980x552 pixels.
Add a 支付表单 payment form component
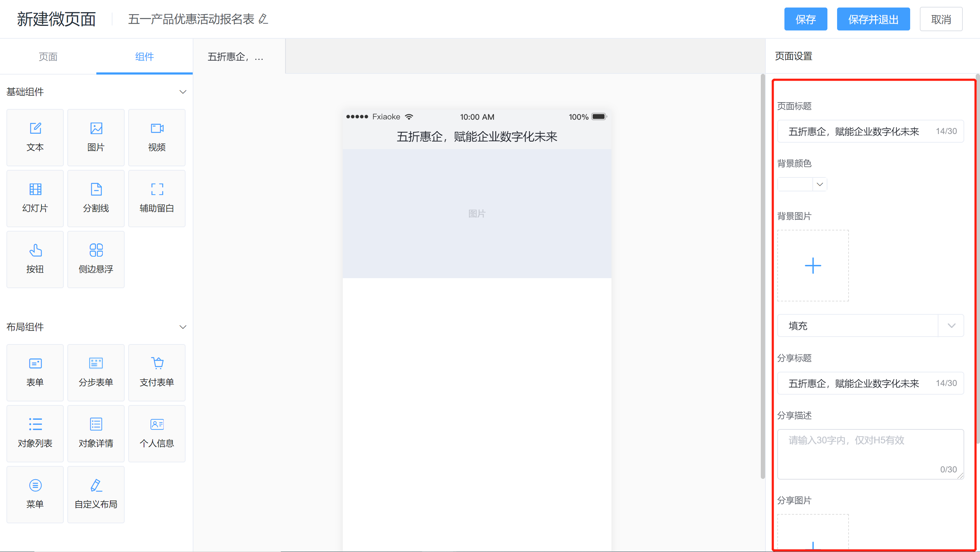(157, 373)
